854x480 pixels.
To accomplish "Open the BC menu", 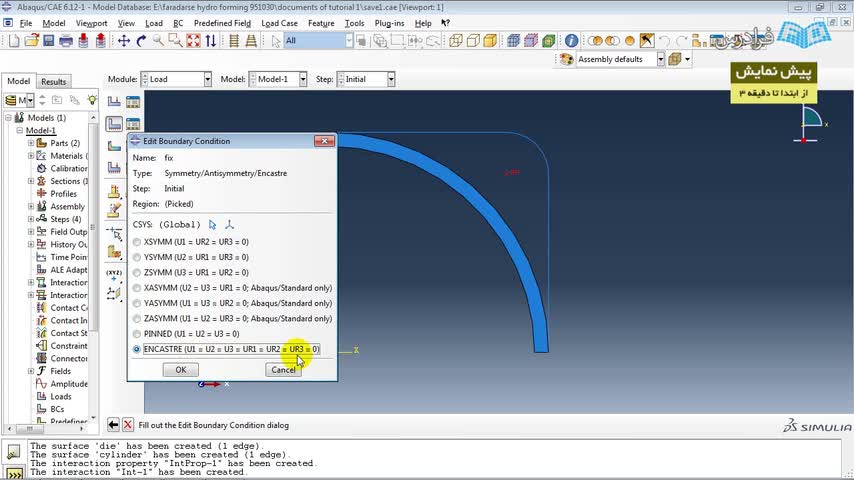I will (x=178, y=23).
